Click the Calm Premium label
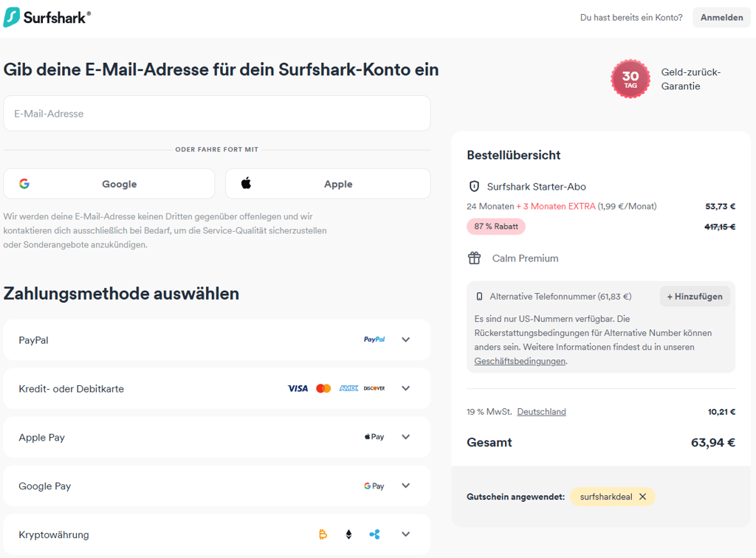The width and height of the screenshot is (756, 558). [525, 258]
